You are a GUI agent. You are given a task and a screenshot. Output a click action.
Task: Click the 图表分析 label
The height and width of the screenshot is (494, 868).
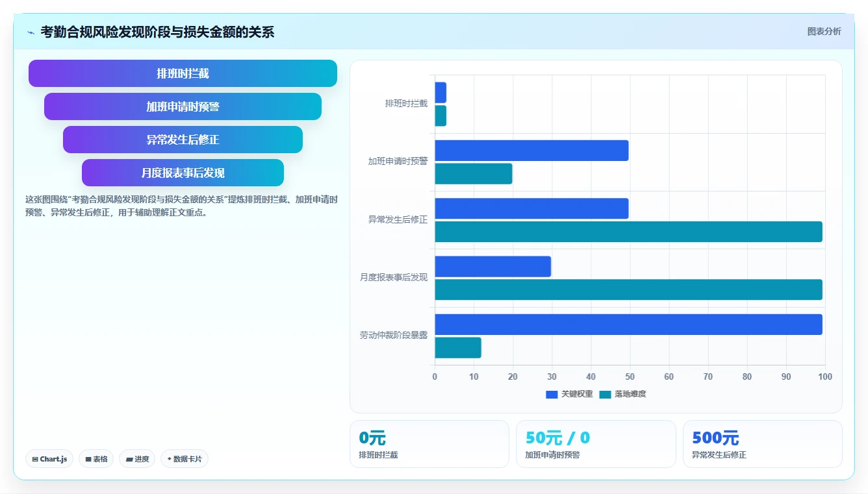pyautogui.click(x=824, y=31)
